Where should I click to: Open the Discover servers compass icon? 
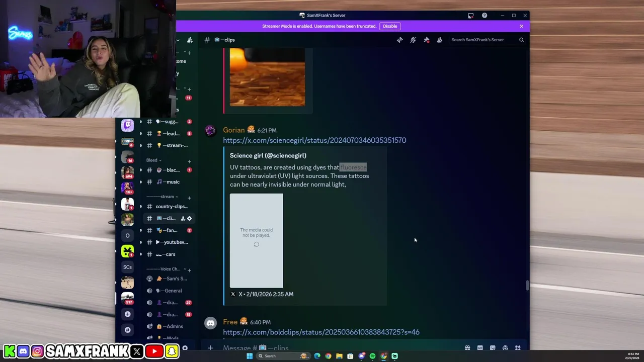pyautogui.click(x=127, y=330)
